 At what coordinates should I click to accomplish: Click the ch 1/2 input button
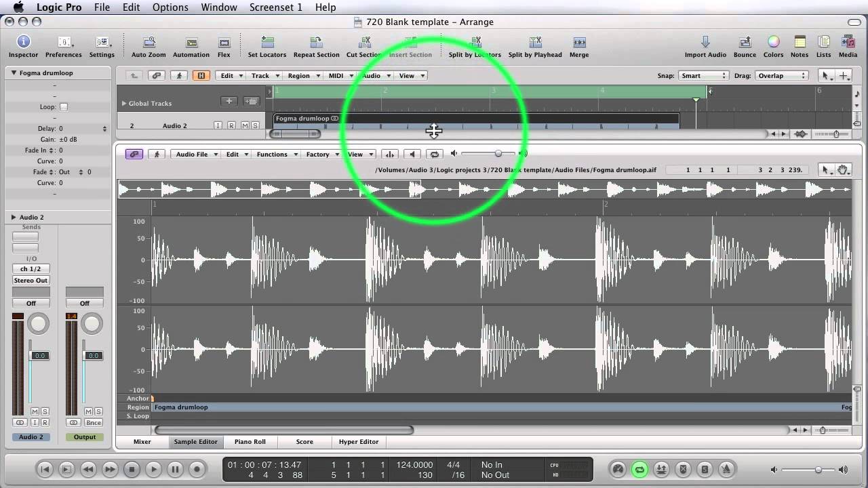(x=31, y=269)
